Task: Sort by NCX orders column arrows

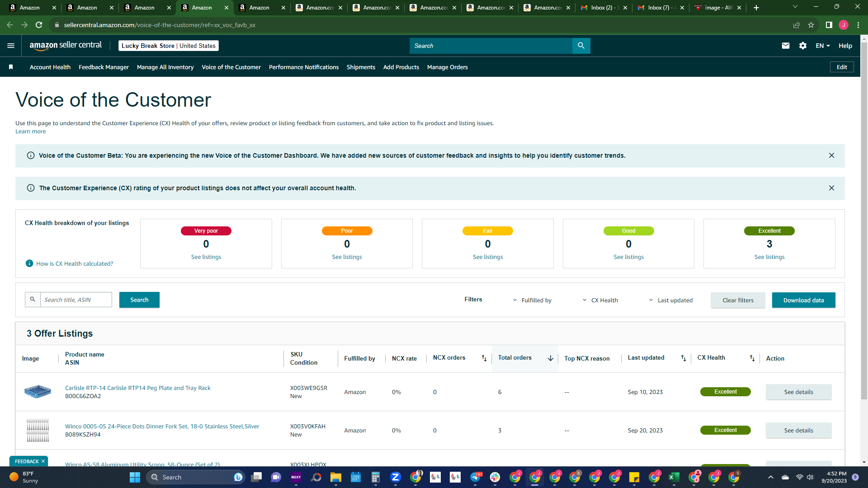Action: tap(484, 358)
